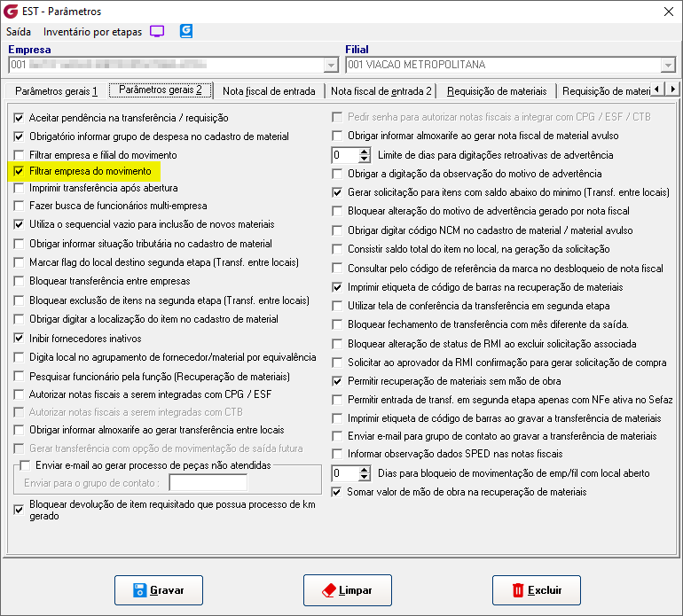Enable Bloquear transferência entre empresas
This screenshot has width=683, height=616.
coord(19,281)
